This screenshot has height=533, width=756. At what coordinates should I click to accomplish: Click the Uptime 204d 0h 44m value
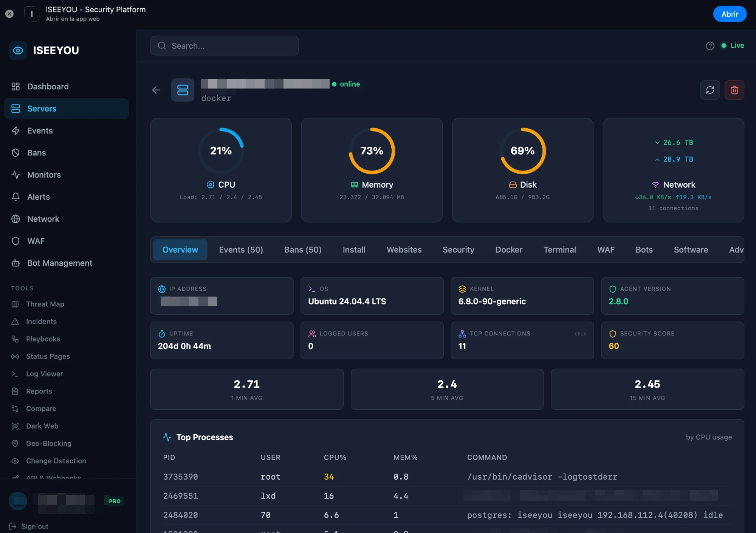pyautogui.click(x=184, y=346)
